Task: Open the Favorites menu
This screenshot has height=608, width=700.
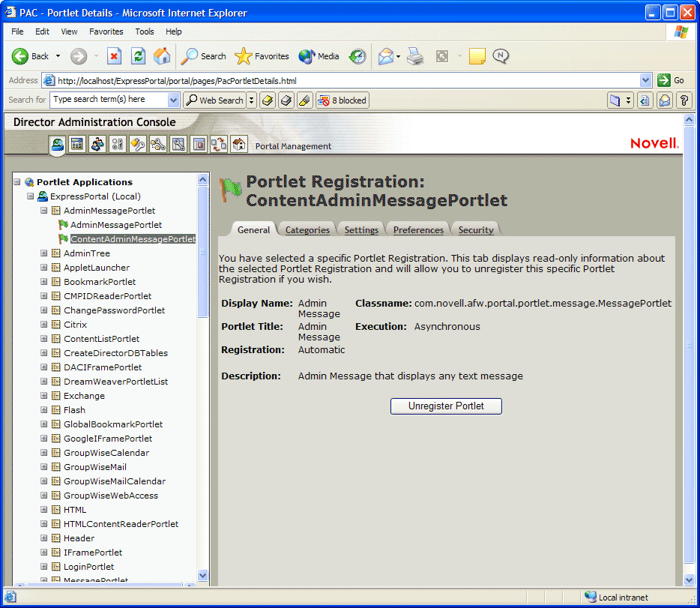Action: point(106,31)
